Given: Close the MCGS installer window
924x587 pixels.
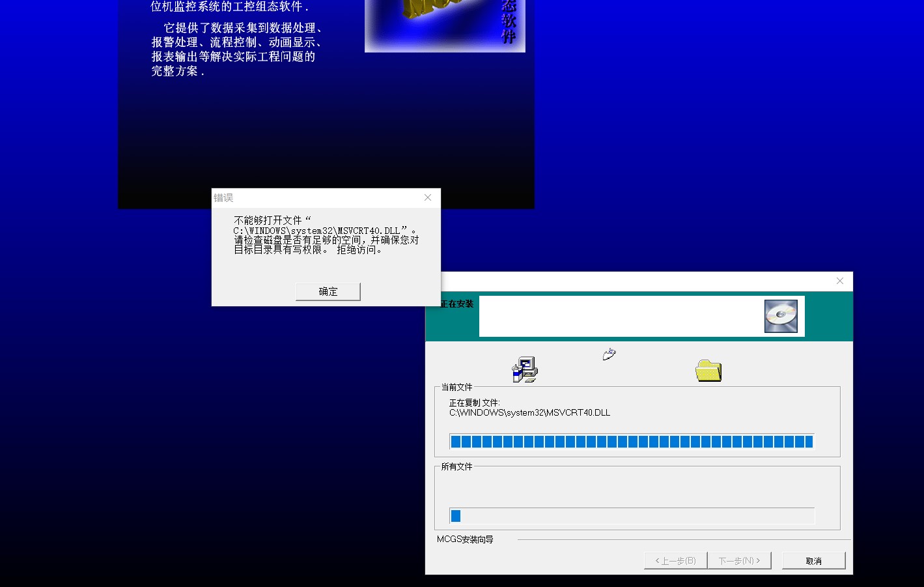Looking at the screenshot, I should pyautogui.click(x=839, y=281).
